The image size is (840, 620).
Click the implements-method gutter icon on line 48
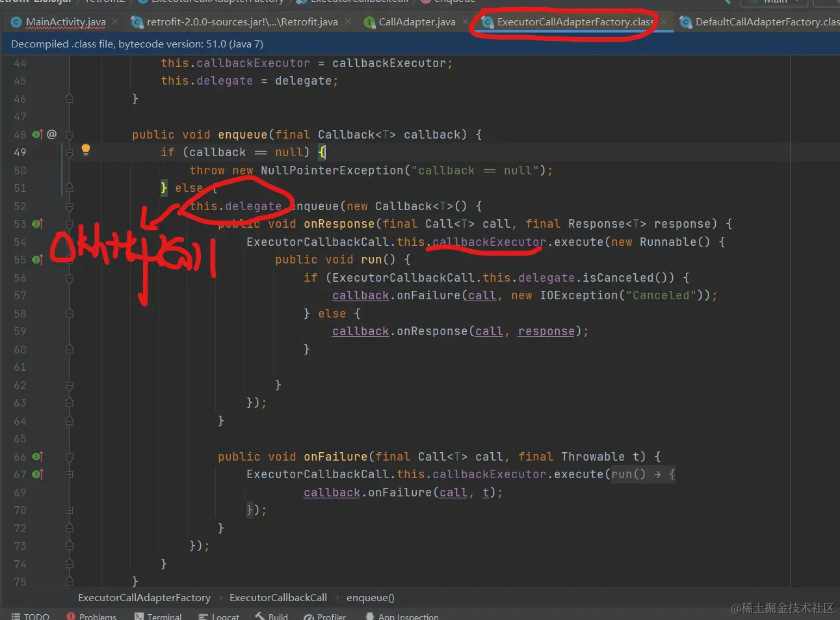37,134
